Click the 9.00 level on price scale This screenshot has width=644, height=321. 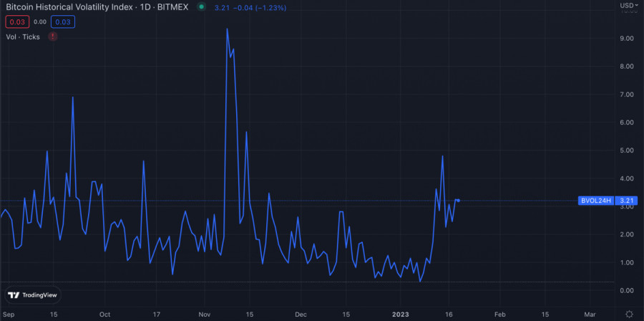coord(626,38)
